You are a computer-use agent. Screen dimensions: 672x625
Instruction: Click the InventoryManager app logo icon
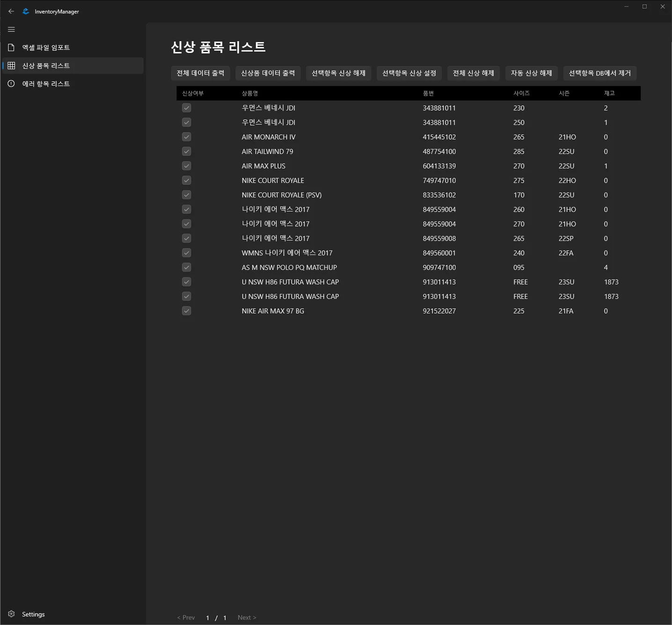26,11
